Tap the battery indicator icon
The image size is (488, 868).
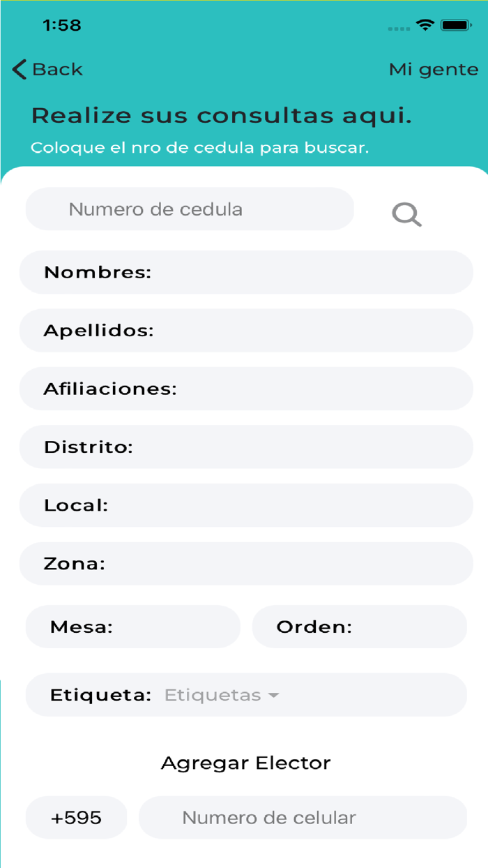(457, 26)
